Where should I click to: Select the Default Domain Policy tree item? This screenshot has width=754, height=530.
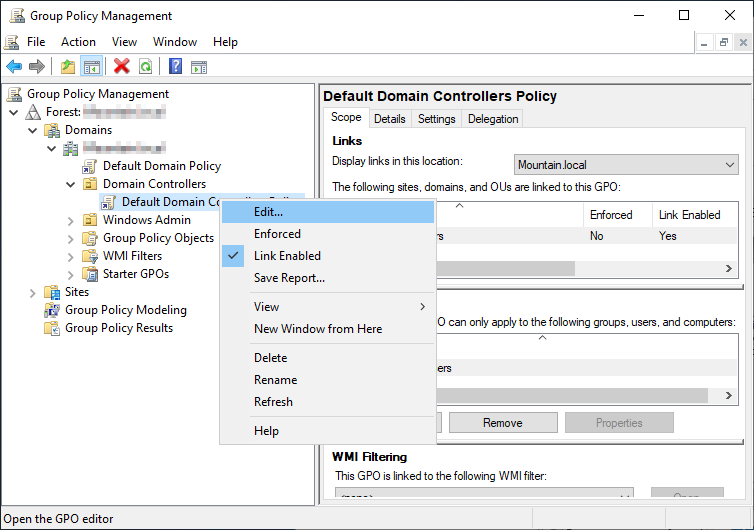click(x=162, y=166)
